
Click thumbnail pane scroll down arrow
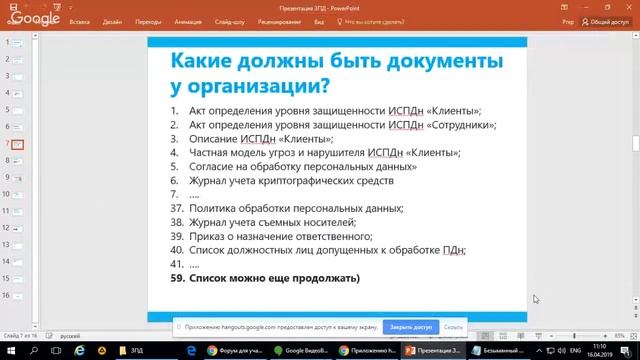35,326
